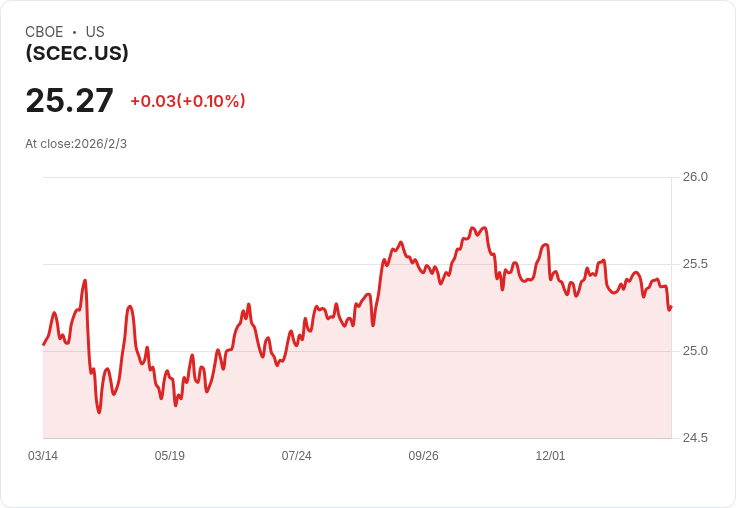Click the early sharp peak before 05/19
The image size is (736, 508).
(x=86, y=281)
